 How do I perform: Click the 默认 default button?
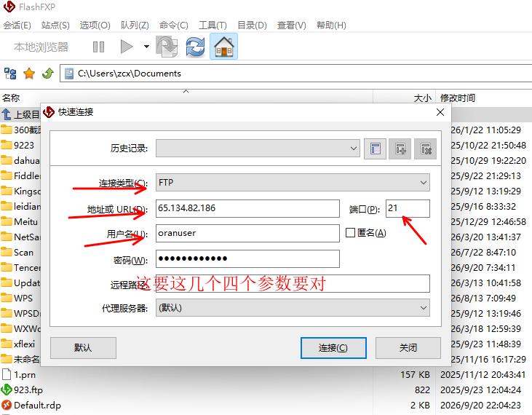click(x=83, y=348)
